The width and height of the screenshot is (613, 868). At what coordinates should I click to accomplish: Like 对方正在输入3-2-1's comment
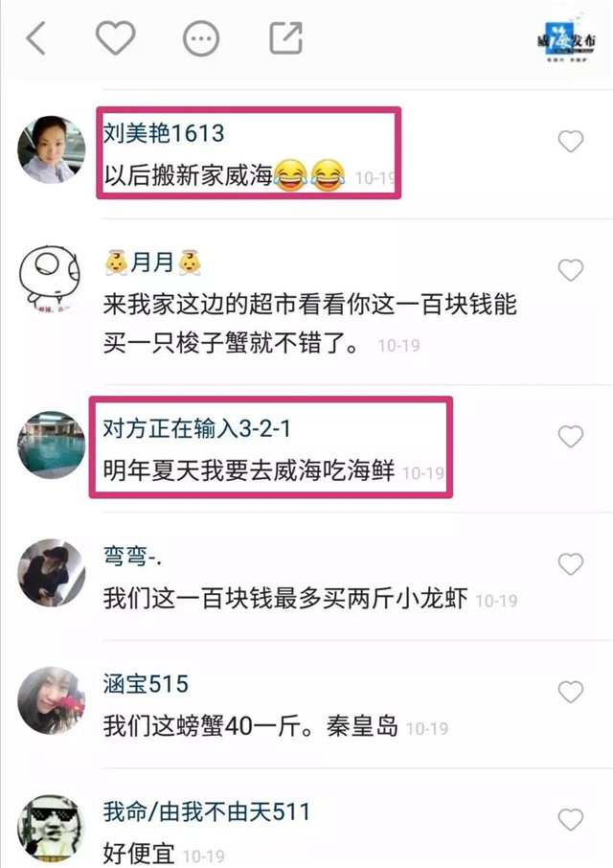point(571,436)
